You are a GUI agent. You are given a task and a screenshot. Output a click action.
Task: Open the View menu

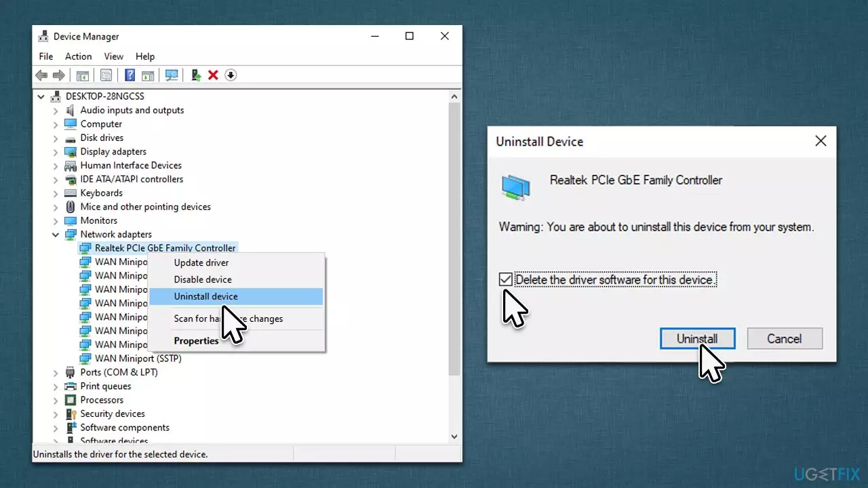pos(113,56)
